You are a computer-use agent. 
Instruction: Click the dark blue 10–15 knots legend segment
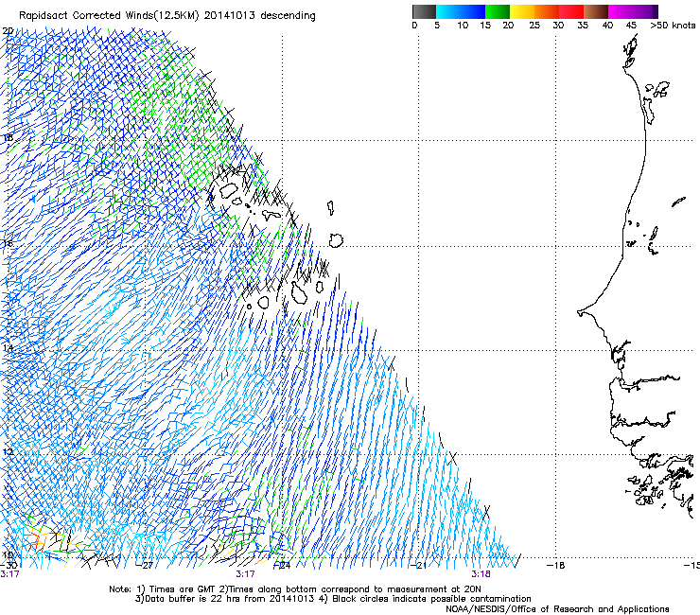[473, 11]
